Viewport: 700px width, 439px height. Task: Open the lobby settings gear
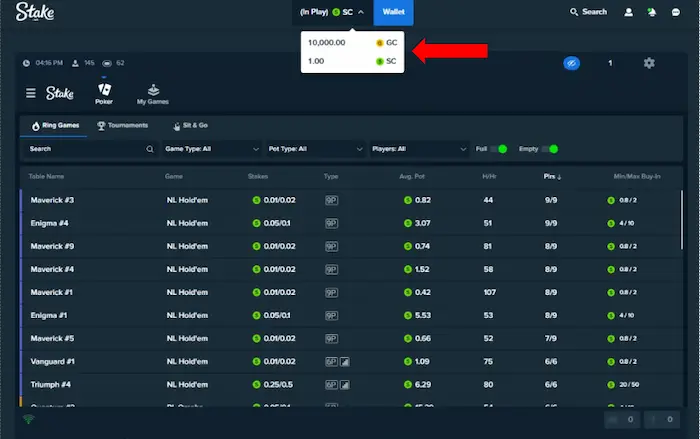(649, 63)
